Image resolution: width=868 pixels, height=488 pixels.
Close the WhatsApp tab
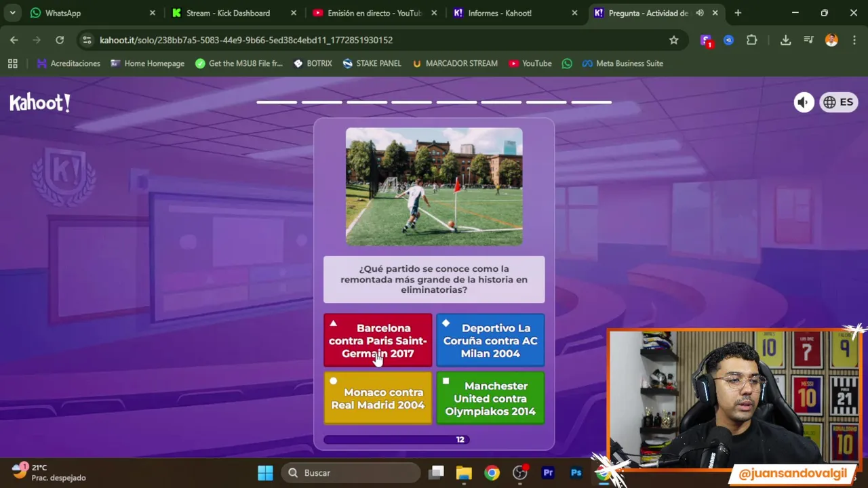point(152,13)
